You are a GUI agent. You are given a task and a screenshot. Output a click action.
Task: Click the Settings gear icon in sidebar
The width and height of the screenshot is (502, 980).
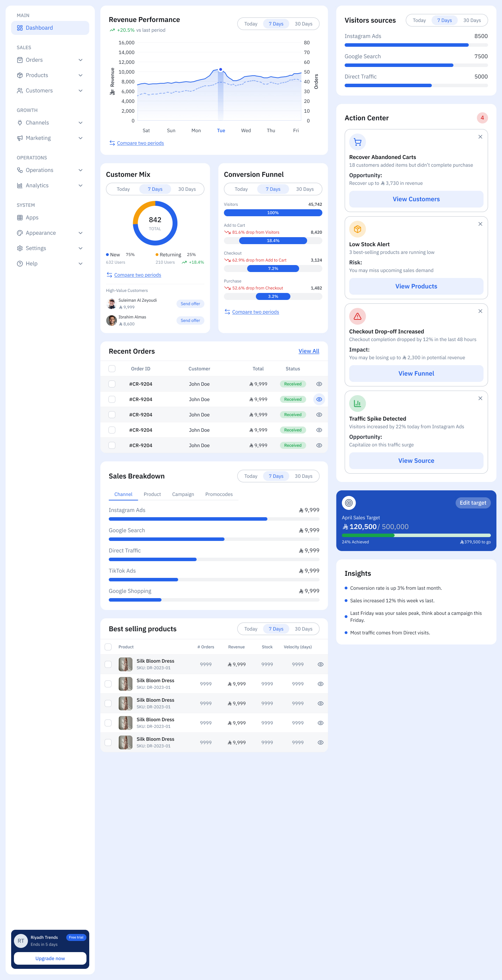tap(20, 248)
